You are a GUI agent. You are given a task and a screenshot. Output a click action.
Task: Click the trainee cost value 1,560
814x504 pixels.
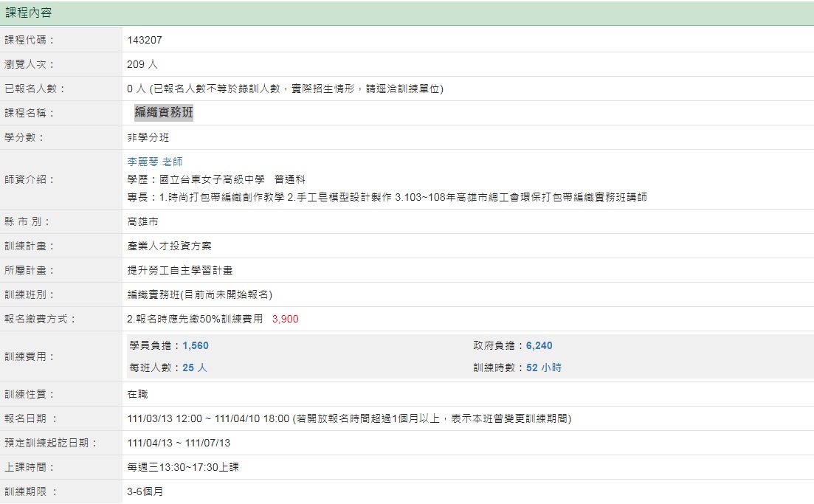tap(196, 345)
